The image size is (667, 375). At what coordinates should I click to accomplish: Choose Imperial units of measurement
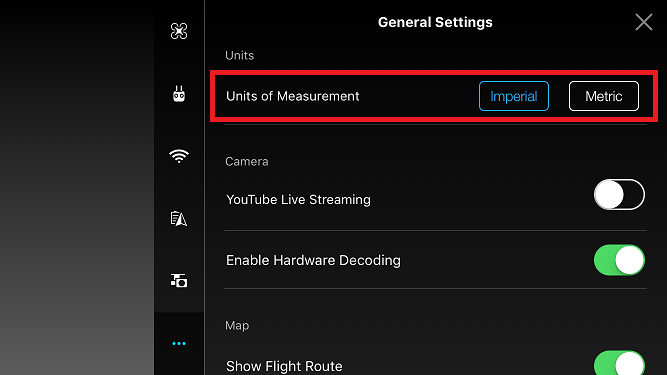513,96
